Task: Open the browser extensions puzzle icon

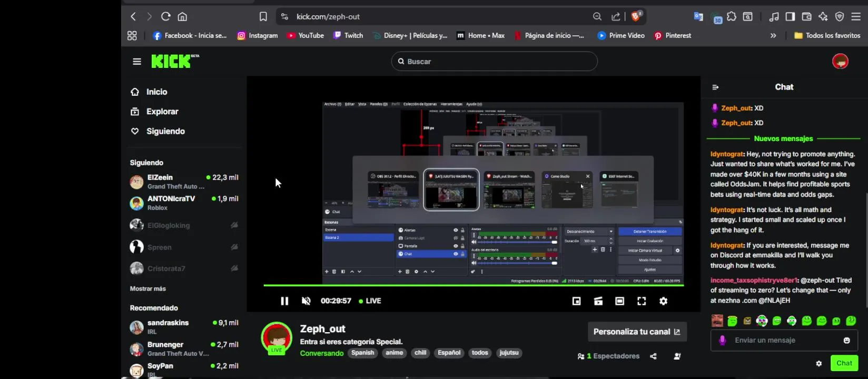Action: click(732, 17)
